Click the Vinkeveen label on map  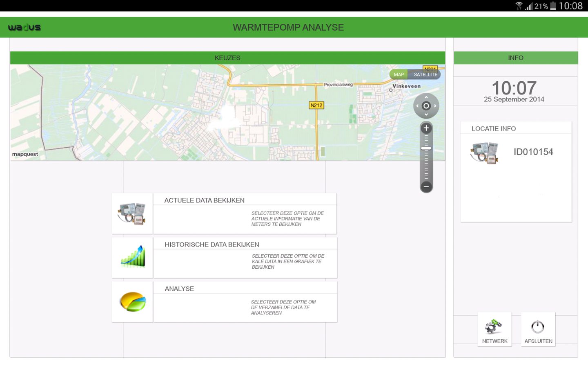tap(406, 86)
